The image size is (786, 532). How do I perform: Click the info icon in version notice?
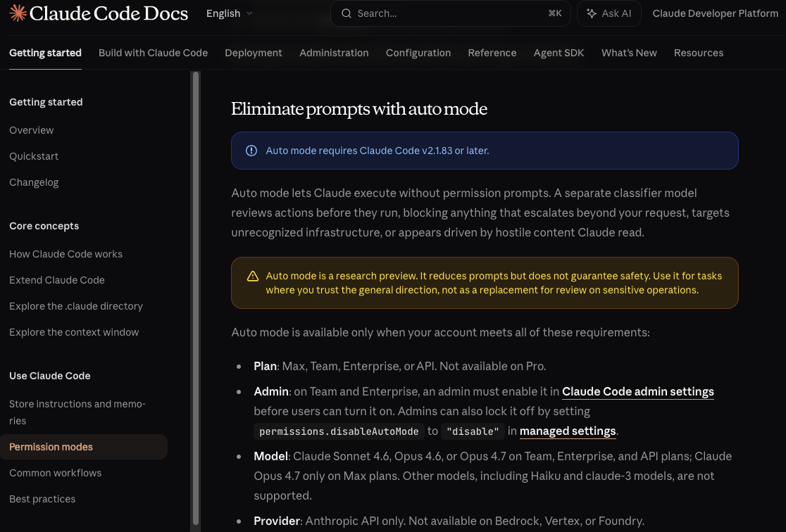pos(251,151)
